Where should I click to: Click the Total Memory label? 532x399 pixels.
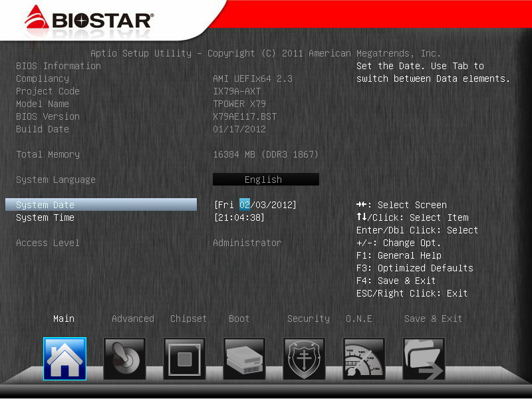click(x=48, y=154)
